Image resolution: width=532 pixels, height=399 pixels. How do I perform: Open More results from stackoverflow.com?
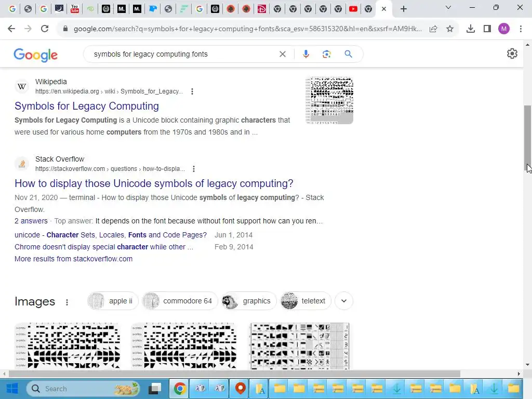tap(73, 259)
